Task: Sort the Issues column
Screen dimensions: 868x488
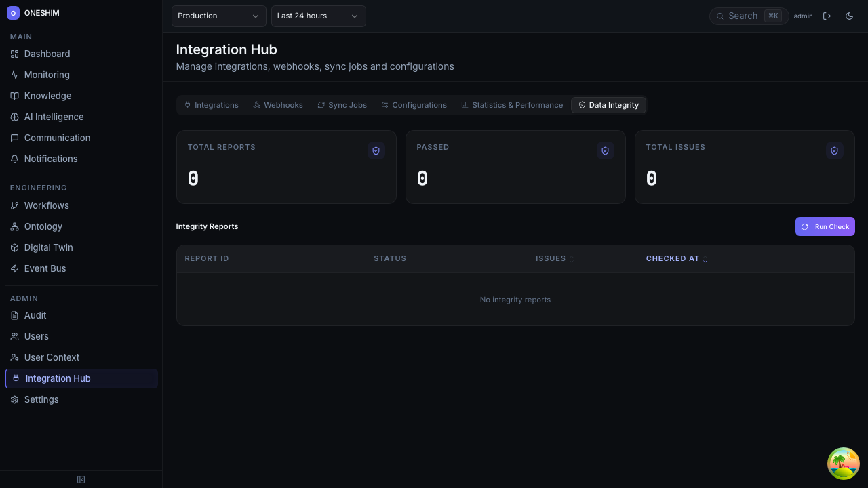Action: 554,258
